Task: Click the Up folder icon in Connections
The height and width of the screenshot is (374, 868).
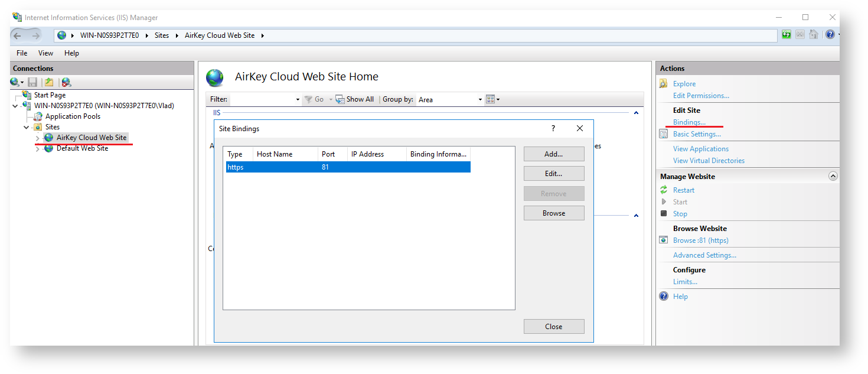Action: (x=49, y=82)
